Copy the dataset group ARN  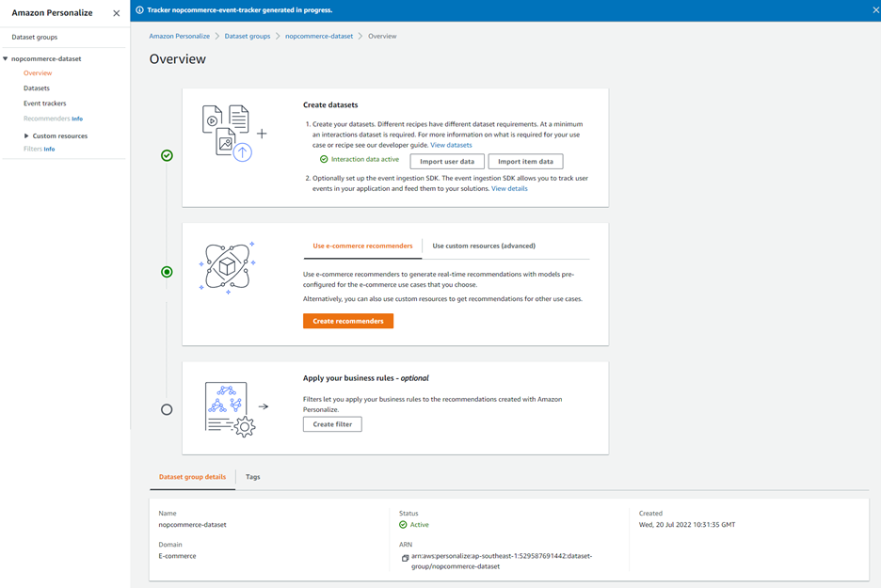click(x=405, y=558)
